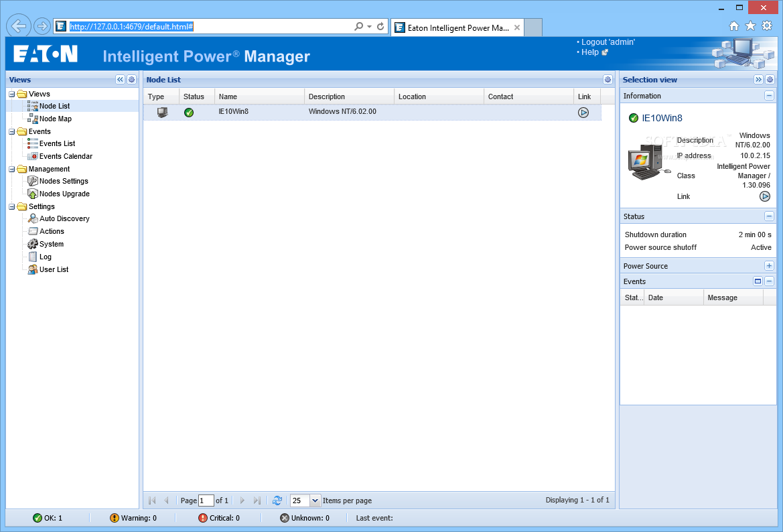
Task: Sort by the Type column header
Action: (x=161, y=96)
